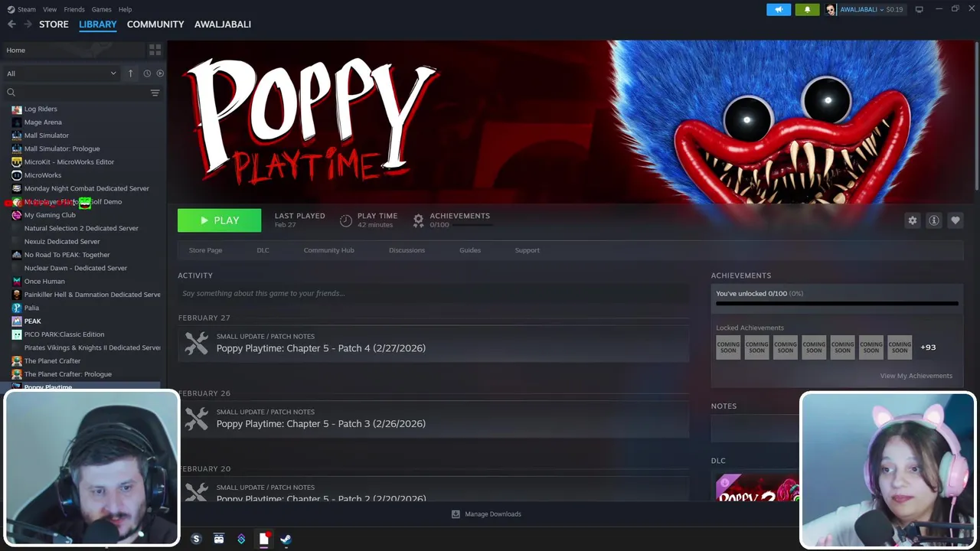The width and height of the screenshot is (980, 551).
Task: Click the achievements progress bar
Action: tap(837, 304)
